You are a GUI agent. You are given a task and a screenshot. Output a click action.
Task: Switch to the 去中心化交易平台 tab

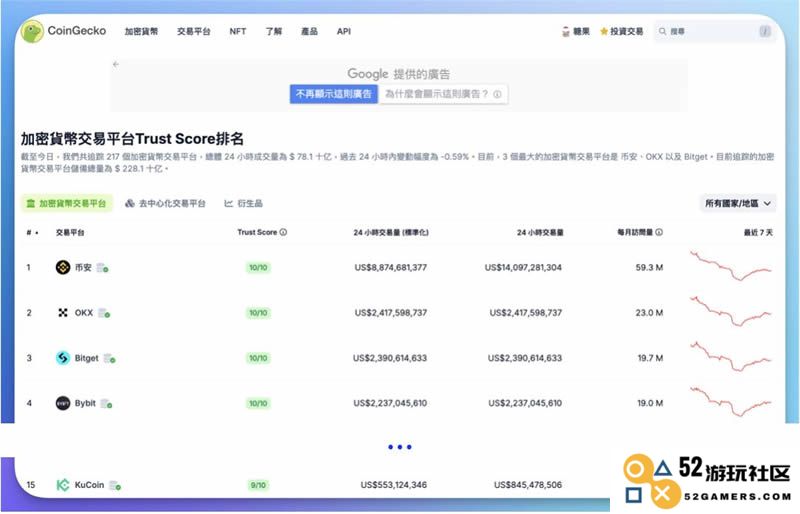tap(165, 204)
